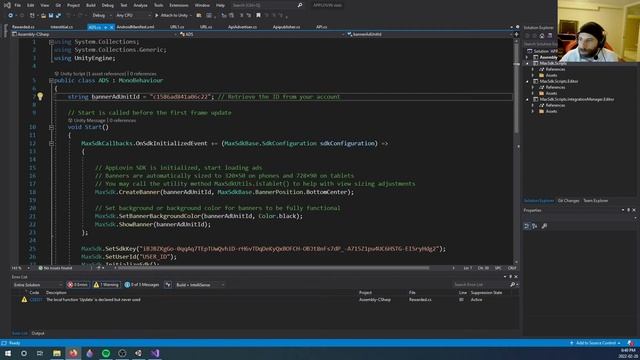
Task: Open the Any CPU platform dropdown
Action: tap(133, 16)
